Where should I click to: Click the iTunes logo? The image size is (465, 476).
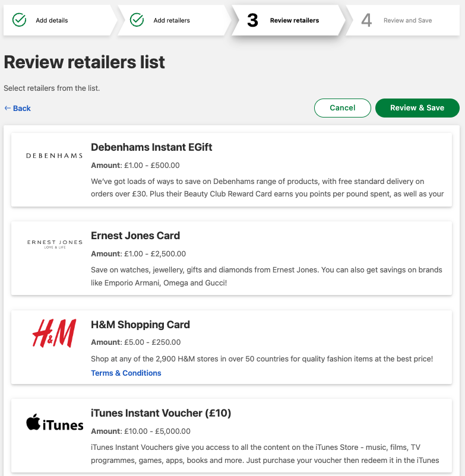55,423
